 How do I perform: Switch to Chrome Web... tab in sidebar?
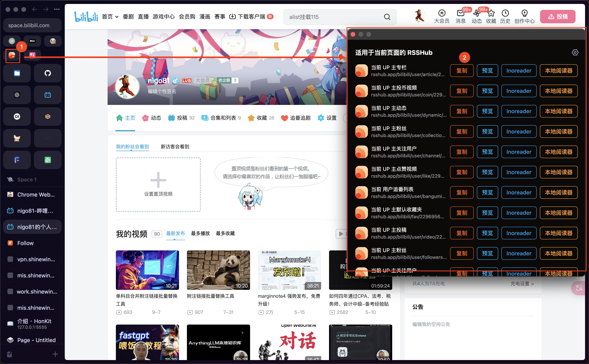point(32,194)
